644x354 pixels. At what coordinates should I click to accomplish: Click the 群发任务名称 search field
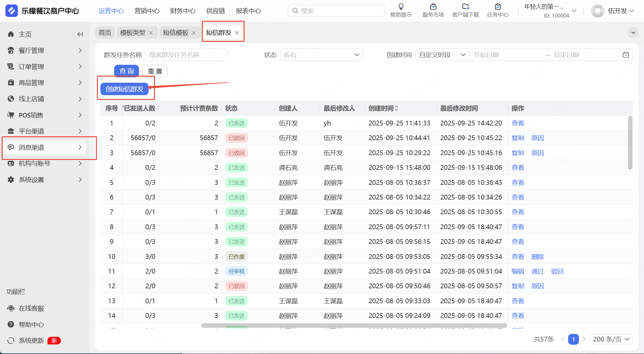[187, 55]
